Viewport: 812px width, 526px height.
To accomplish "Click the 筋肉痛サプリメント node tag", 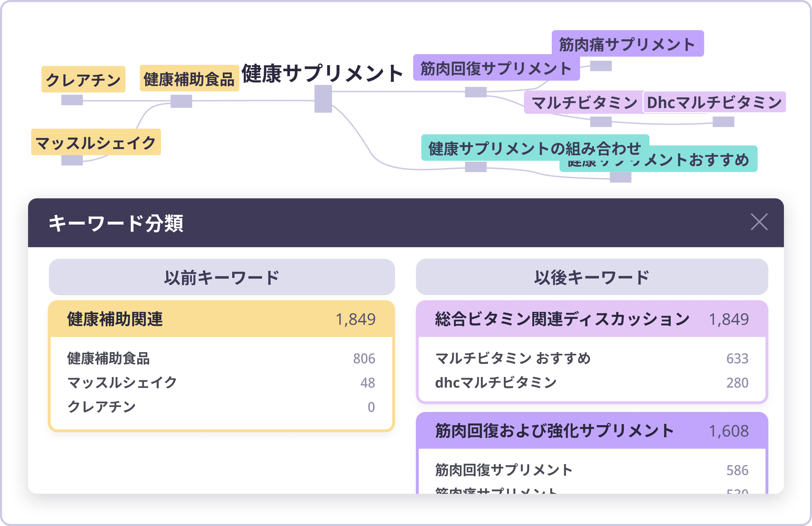I will tap(627, 44).
